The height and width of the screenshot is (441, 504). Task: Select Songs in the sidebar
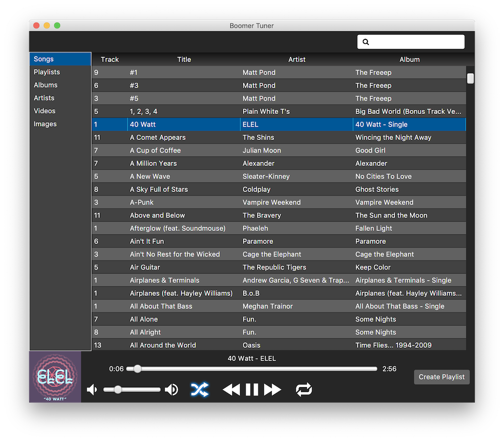point(60,59)
